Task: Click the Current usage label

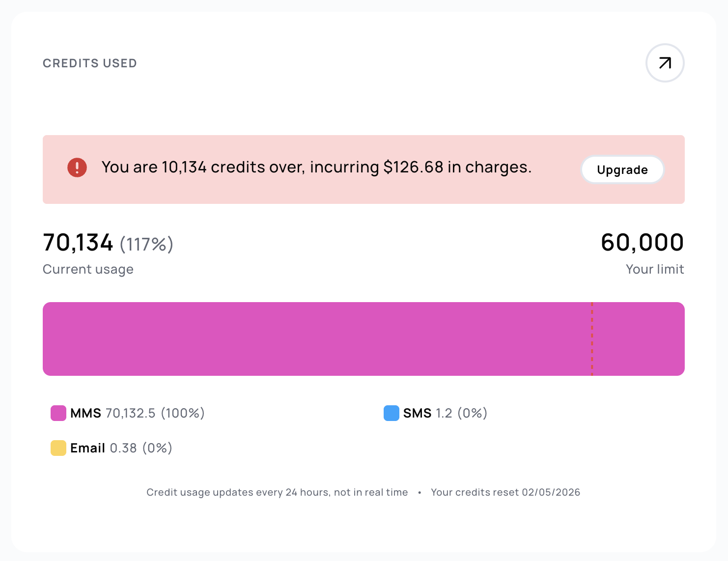Action: click(x=88, y=269)
